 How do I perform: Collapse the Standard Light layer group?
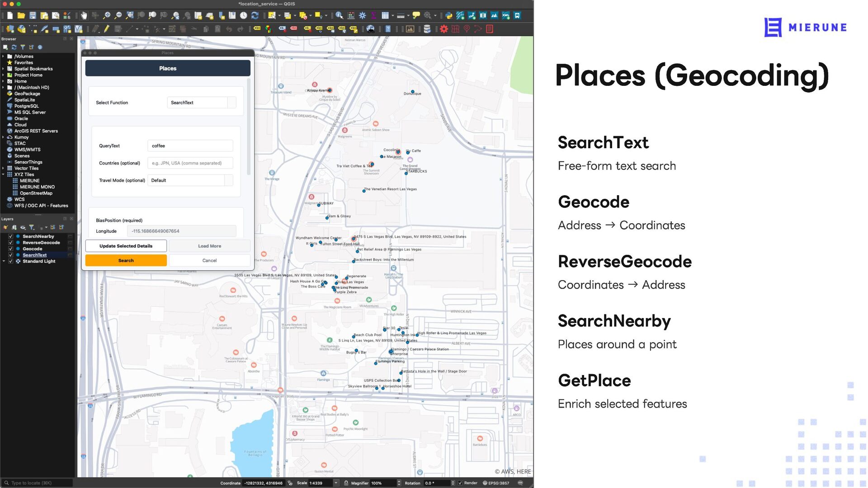pyautogui.click(x=4, y=261)
